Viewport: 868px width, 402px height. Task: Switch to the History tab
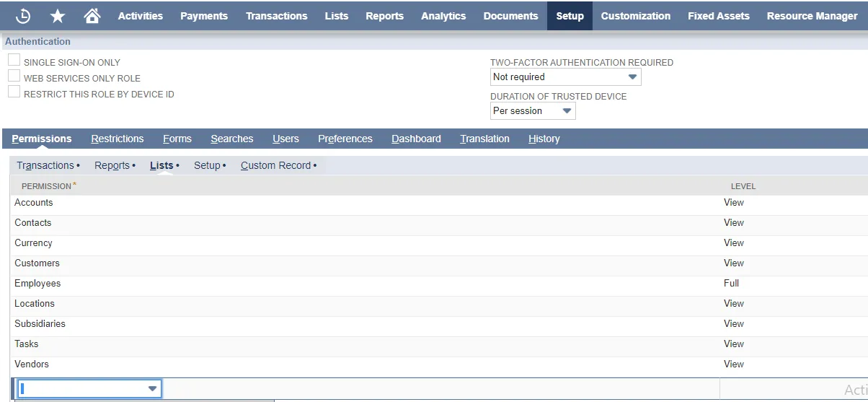pos(544,139)
